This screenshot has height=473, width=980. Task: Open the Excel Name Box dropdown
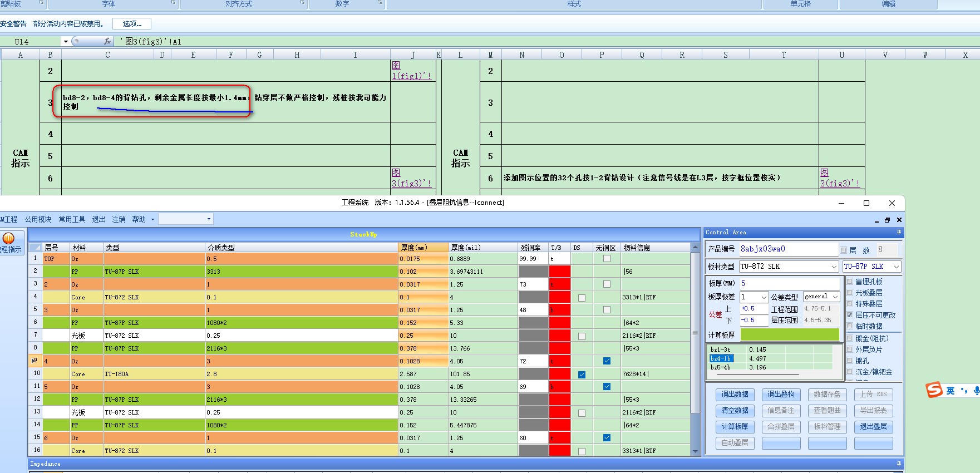click(66, 41)
